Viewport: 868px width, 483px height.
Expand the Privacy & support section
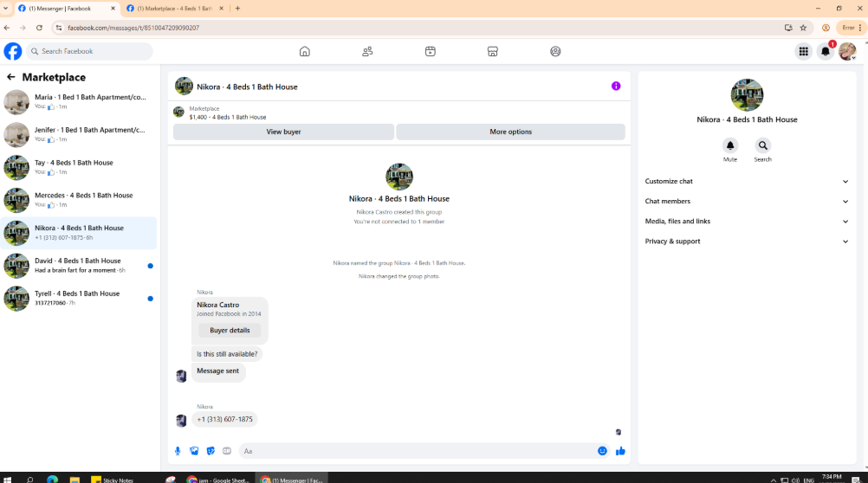tap(747, 241)
